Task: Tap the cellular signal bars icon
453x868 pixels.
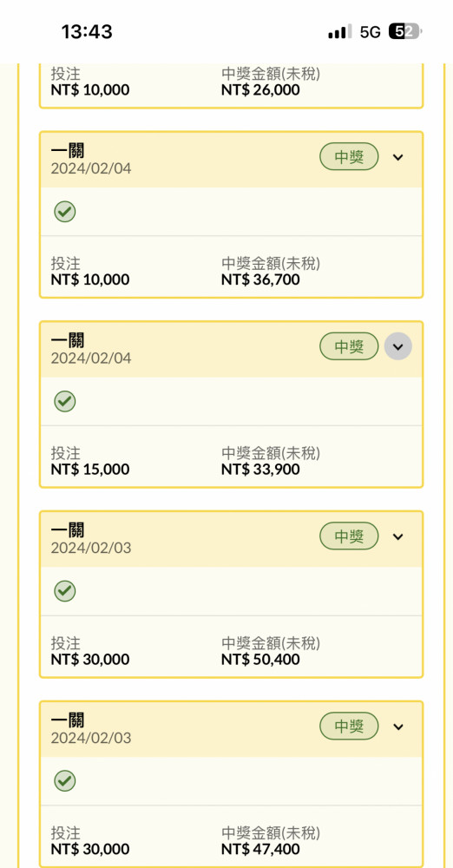Action: [339, 32]
